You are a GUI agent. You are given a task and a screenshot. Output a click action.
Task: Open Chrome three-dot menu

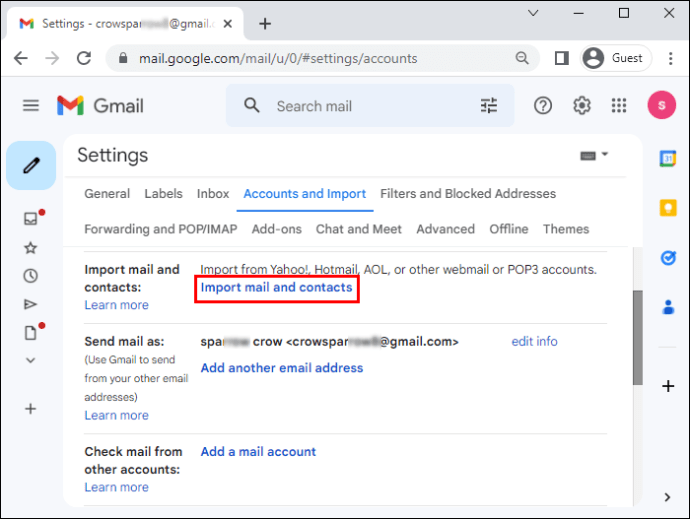point(670,58)
